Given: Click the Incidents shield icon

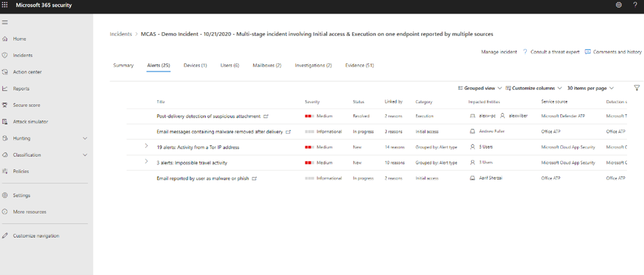Looking at the screenshot, I should (5, 55).
